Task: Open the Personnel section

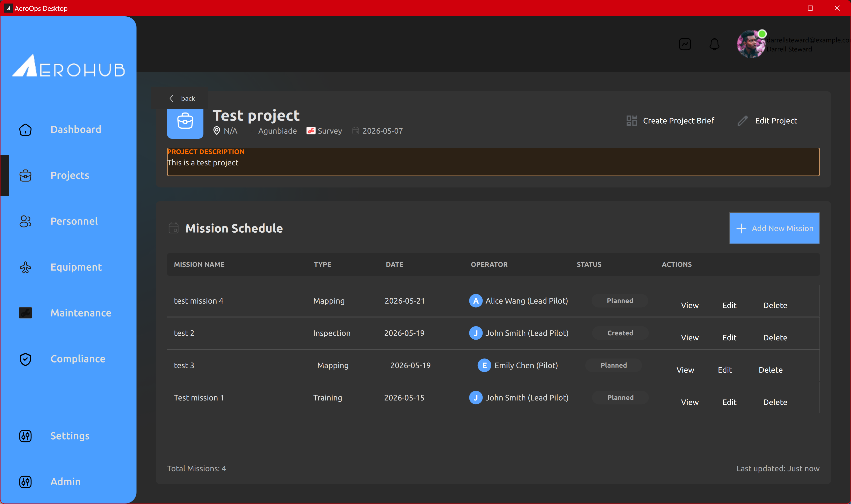Action: [x=74, y=222]
